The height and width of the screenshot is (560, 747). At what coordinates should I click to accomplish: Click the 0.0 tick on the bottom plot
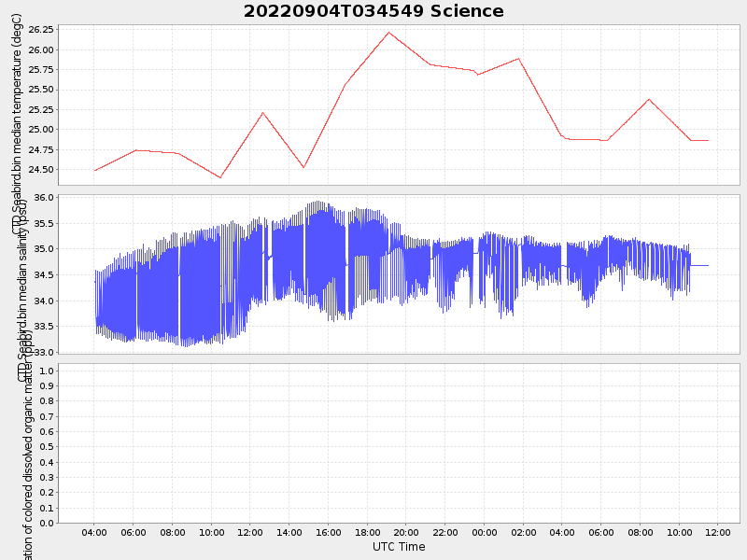pos(48,524)
